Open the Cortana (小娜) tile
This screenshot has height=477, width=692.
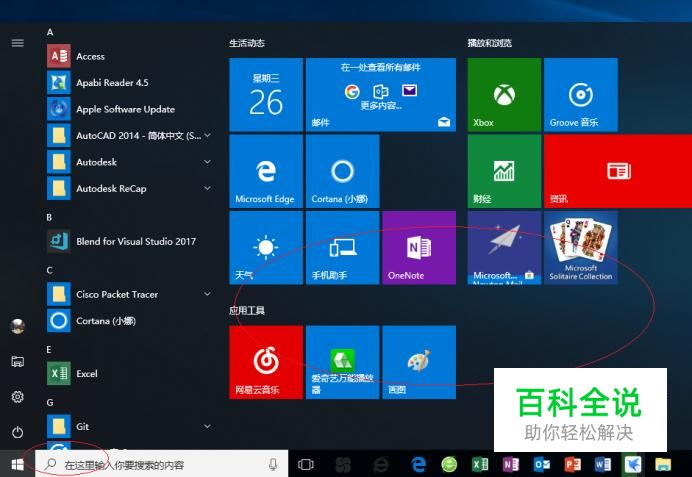coord(342,171)
